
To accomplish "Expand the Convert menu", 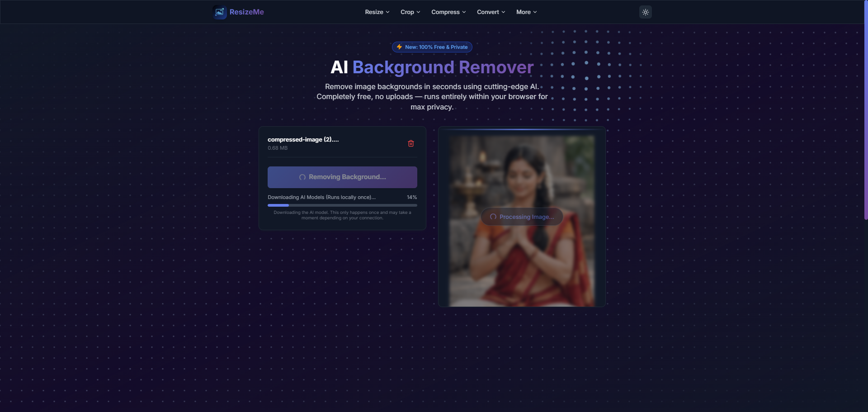I will click(x=490, y=12).
